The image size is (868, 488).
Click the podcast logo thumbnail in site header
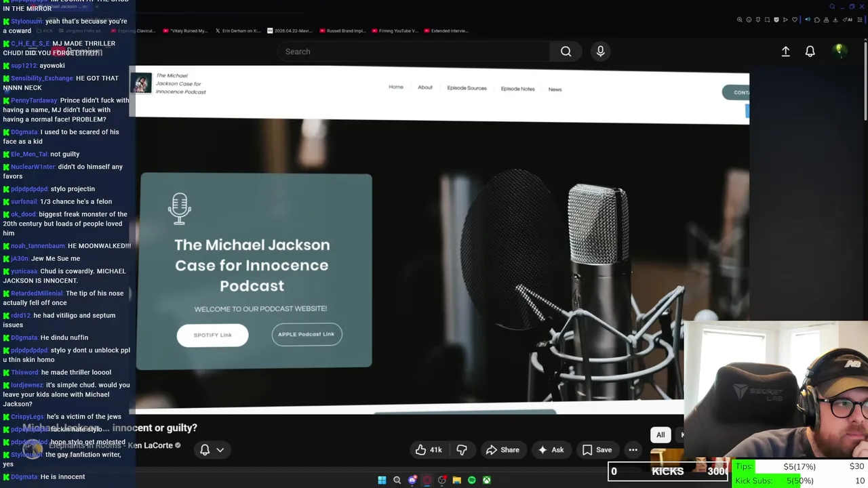click(x=141, y=83)
